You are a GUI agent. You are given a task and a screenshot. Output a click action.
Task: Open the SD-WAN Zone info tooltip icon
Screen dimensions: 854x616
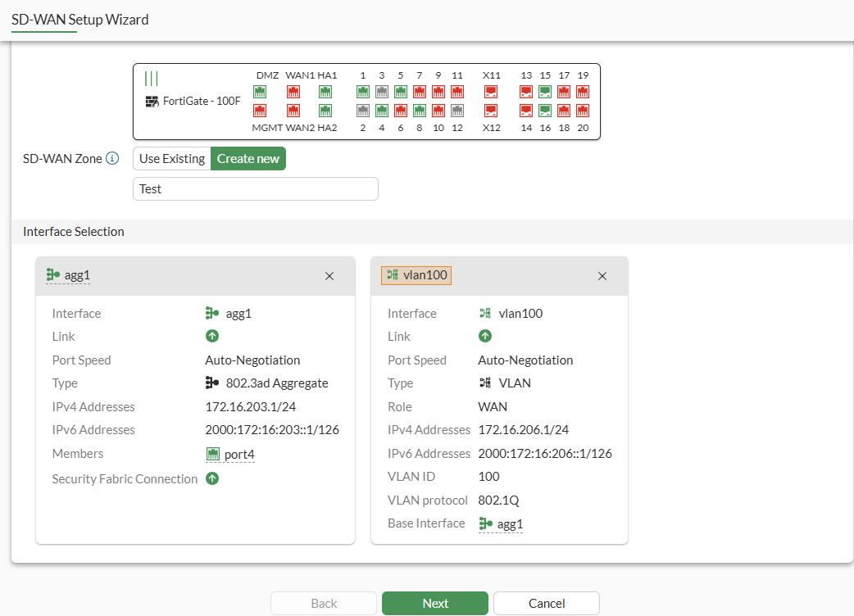pos(113,159)
